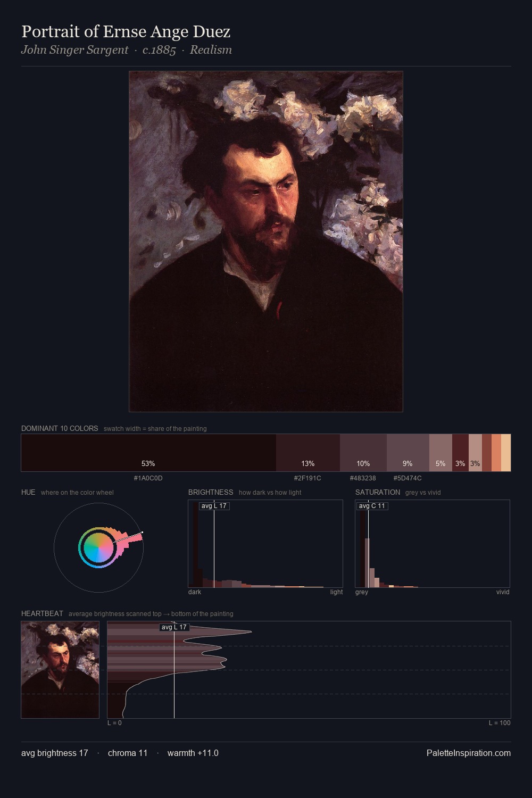
Task: Click the BRIGHTNESS section heading
Action: [211, 492]
